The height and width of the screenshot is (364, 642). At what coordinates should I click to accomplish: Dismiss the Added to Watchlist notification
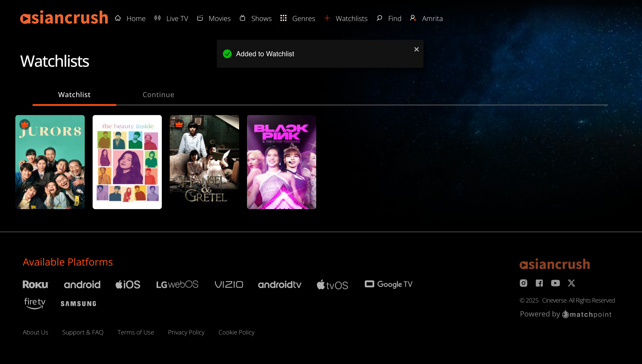point(416,49)
